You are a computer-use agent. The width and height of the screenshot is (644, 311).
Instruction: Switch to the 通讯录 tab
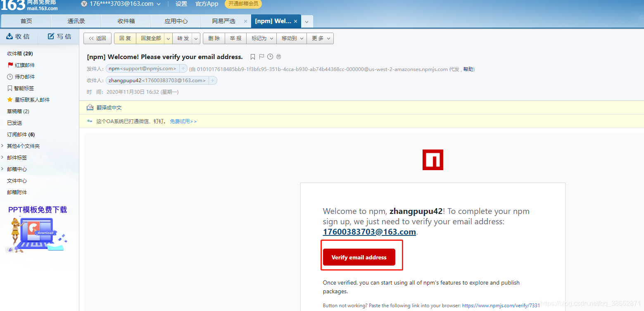click(76, 21)
